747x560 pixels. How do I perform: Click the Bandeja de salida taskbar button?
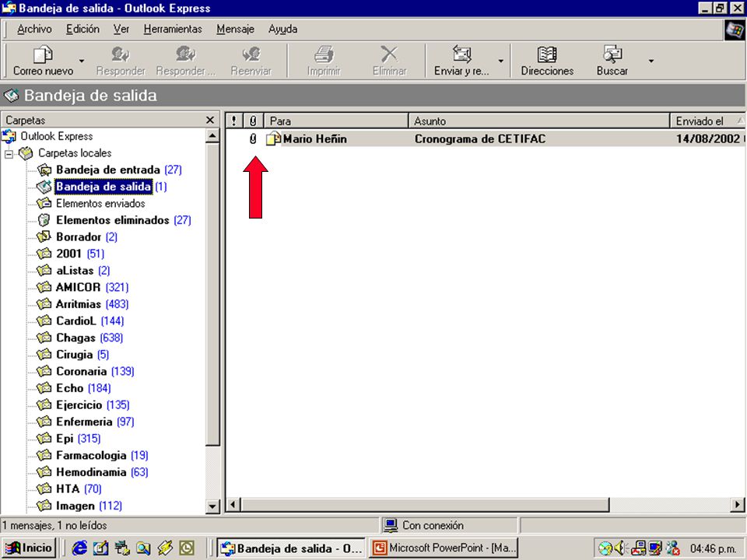[292, 548]
